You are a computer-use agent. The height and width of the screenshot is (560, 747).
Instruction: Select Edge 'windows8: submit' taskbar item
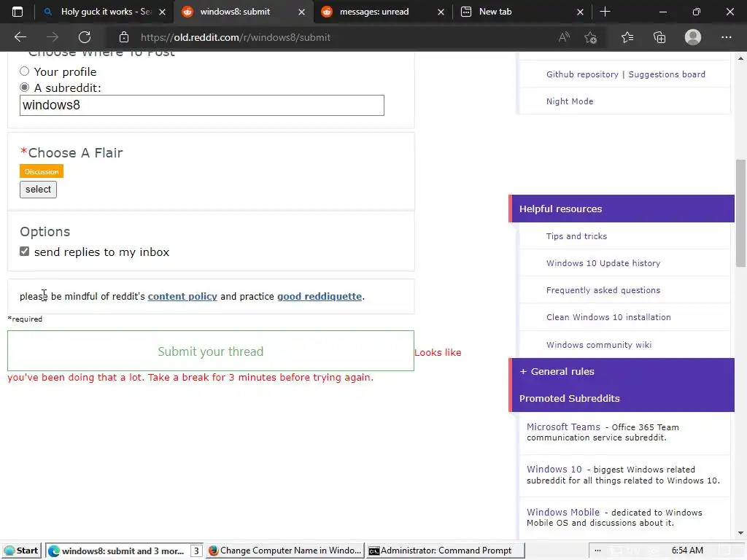tap(125, 551)
